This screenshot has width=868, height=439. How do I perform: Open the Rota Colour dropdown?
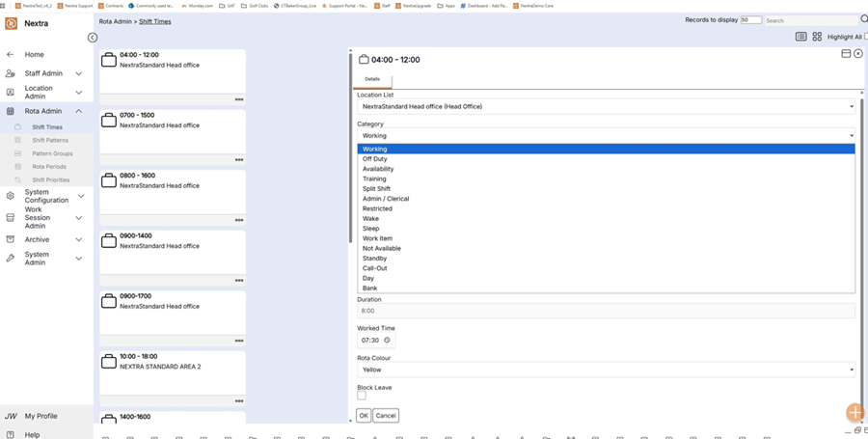607,370
